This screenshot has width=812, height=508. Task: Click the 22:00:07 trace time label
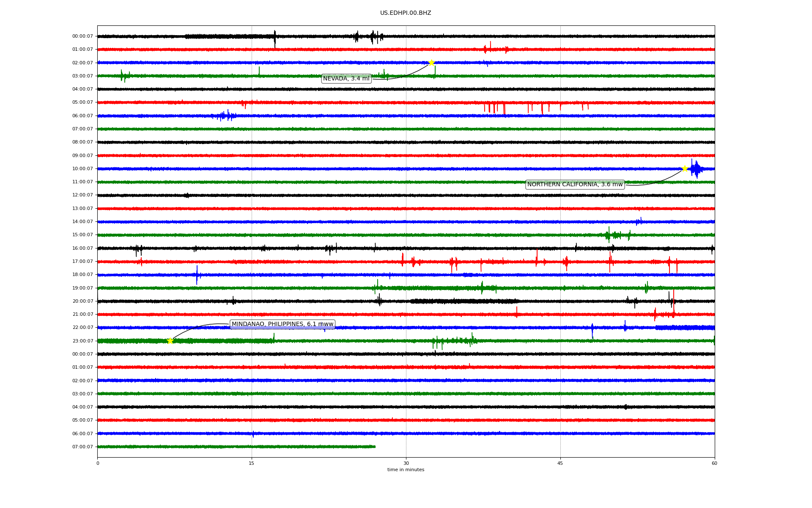point(82,328)
